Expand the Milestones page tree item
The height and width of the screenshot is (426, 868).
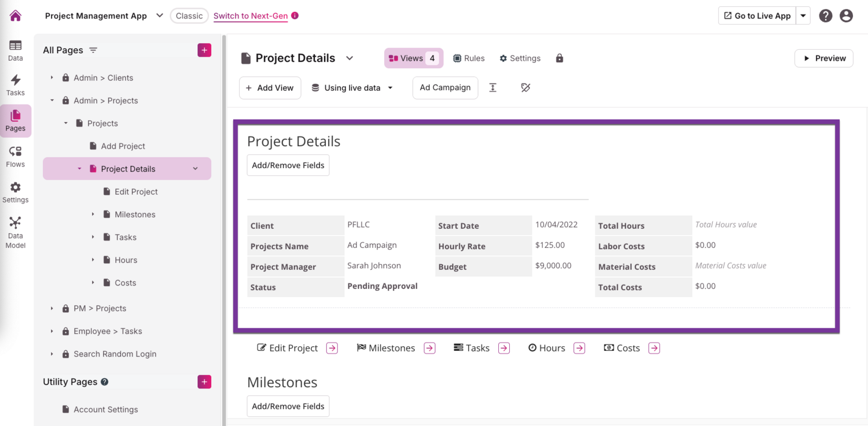(93, 214)
